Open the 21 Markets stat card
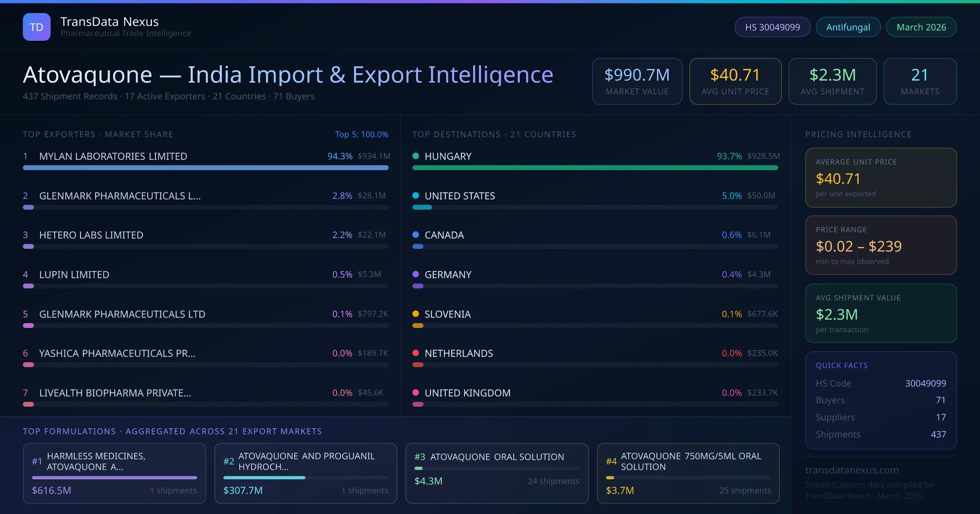980x514 pixels. [920, 81]
